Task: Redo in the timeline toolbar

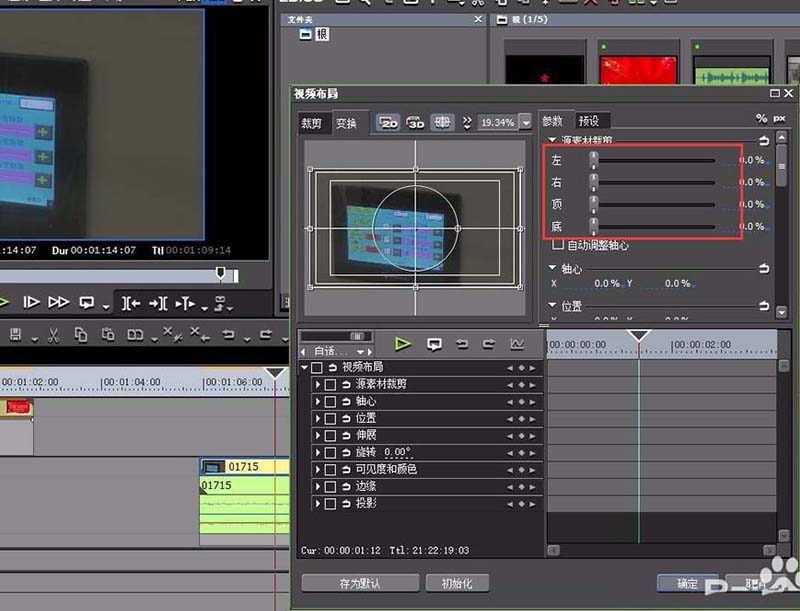Action: click(266, 335)
